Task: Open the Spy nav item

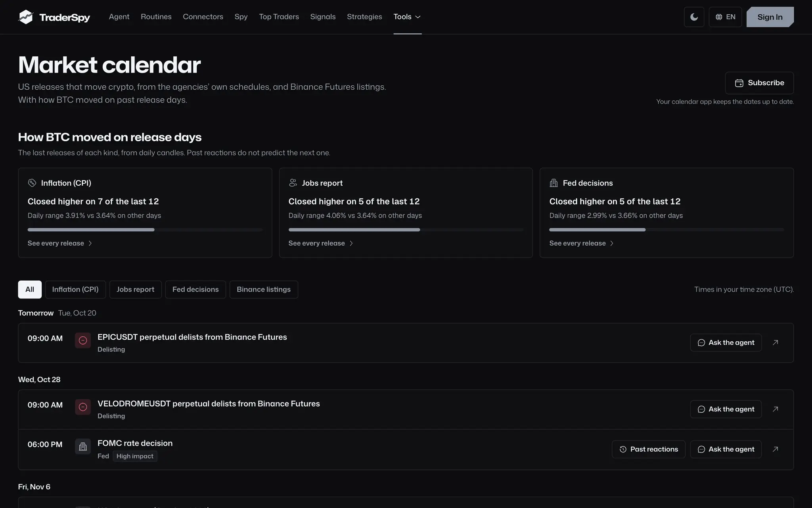Action: (x=241, y=17)
